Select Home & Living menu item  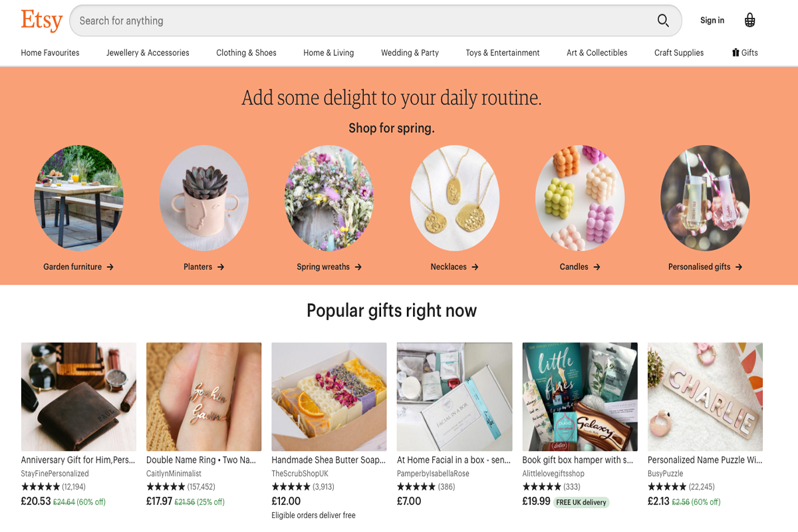(x=329, y=53)
